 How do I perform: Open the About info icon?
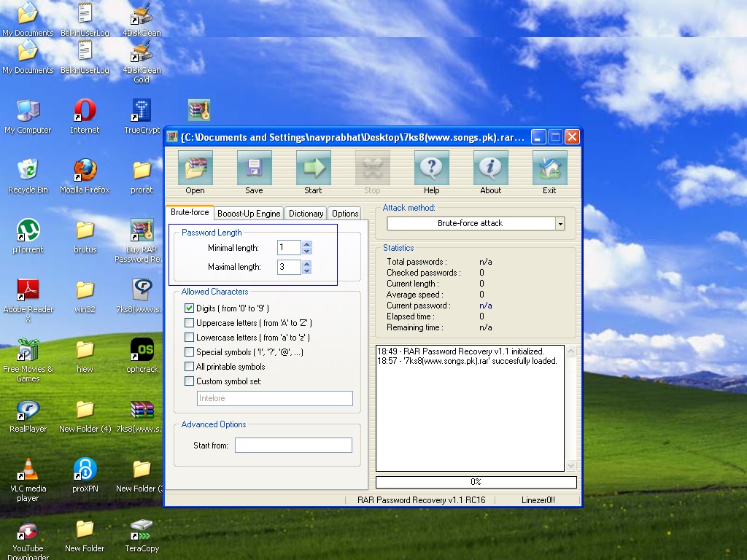491,168
